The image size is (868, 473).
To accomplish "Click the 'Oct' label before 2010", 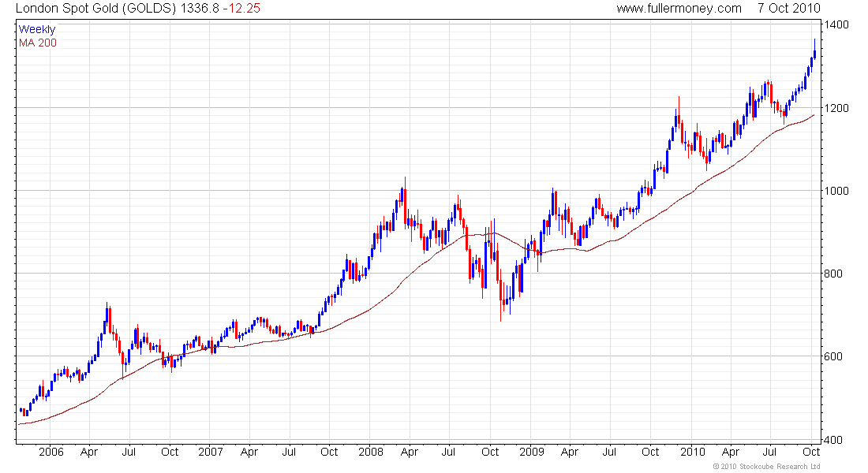I will 650,452.
